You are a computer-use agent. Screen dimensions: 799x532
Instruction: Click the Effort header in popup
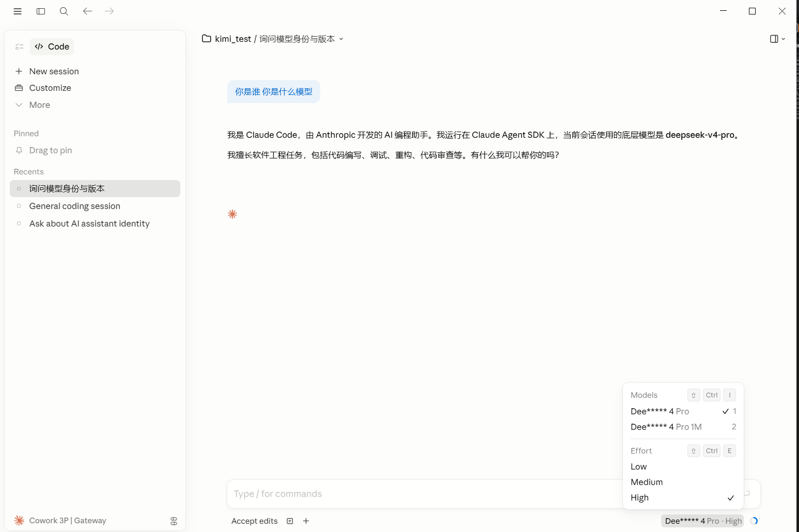pyautogui.click(x=641, y=451)
